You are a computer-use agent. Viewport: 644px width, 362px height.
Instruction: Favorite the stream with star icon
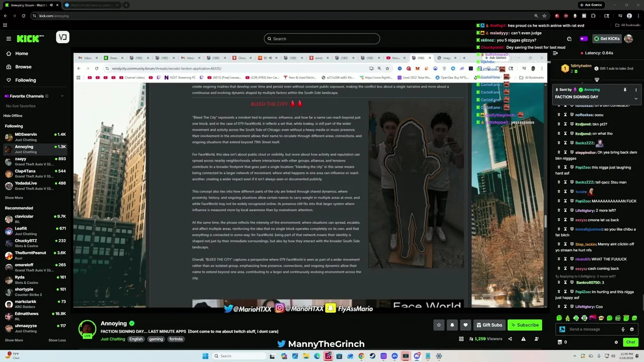coord(439,325)
